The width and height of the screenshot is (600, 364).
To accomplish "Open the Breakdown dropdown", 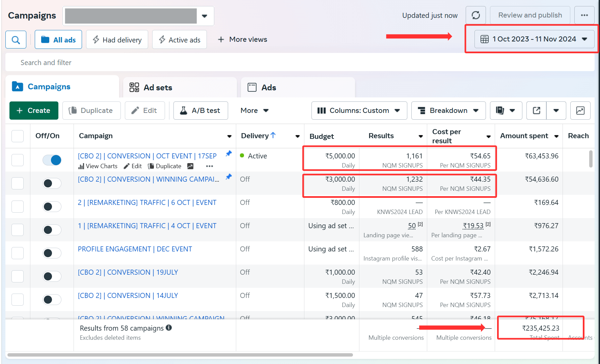I will pyautogui.click(x=448, y=111).
